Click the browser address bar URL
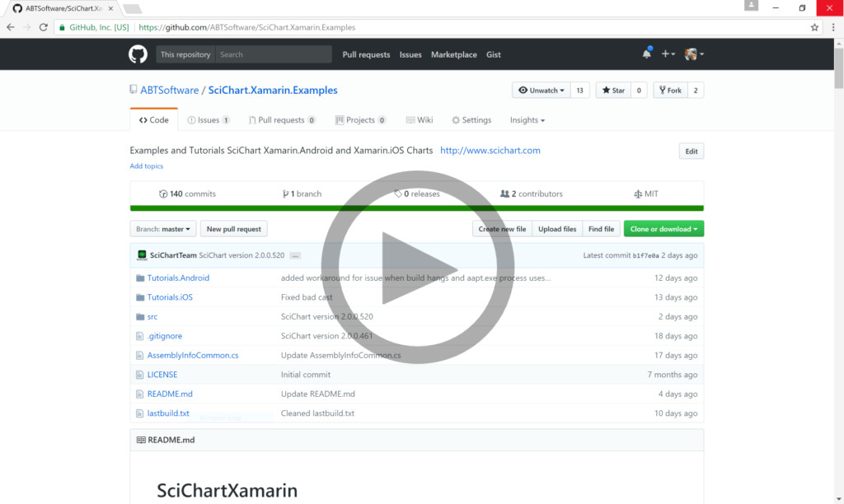 coord(247,27)
